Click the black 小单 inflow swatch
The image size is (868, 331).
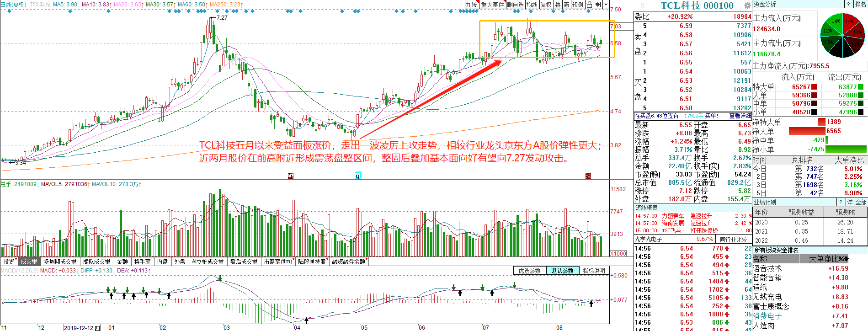point(814,112)
